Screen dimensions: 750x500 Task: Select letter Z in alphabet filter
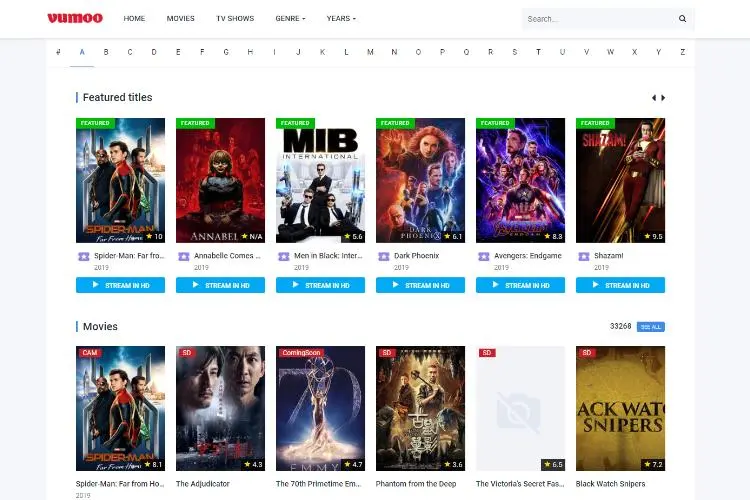[683, 52]
